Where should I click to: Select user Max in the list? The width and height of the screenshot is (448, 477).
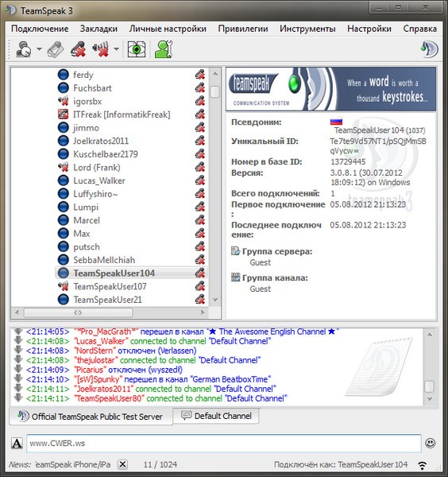tap(82, 234)
